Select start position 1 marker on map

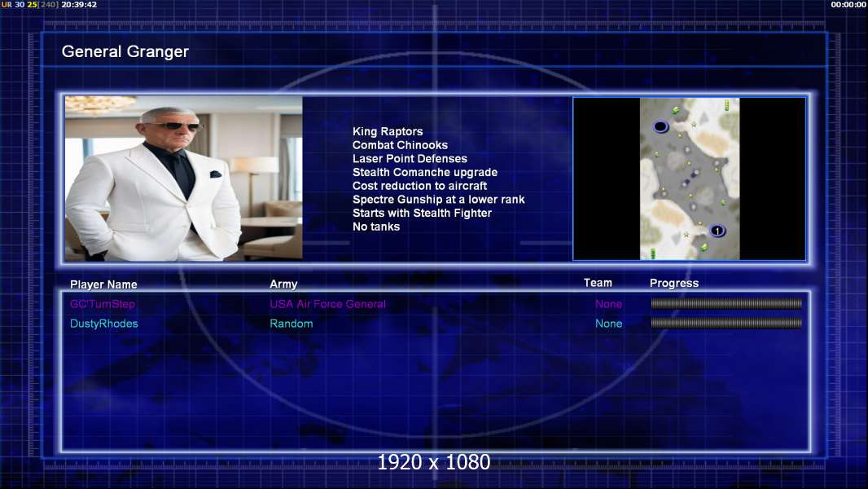717,231
